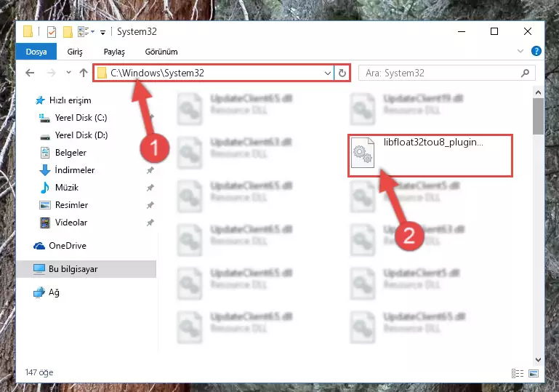Image resolution: width=559 pixels, height=392 pixels.
Task: Open the Görünüm ribbon tab
Action: tap(161, 52)
